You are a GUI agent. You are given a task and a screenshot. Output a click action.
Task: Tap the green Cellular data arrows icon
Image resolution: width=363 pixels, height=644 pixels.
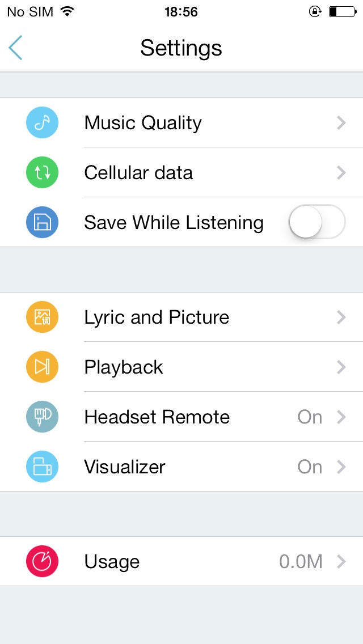pos(42,173)
